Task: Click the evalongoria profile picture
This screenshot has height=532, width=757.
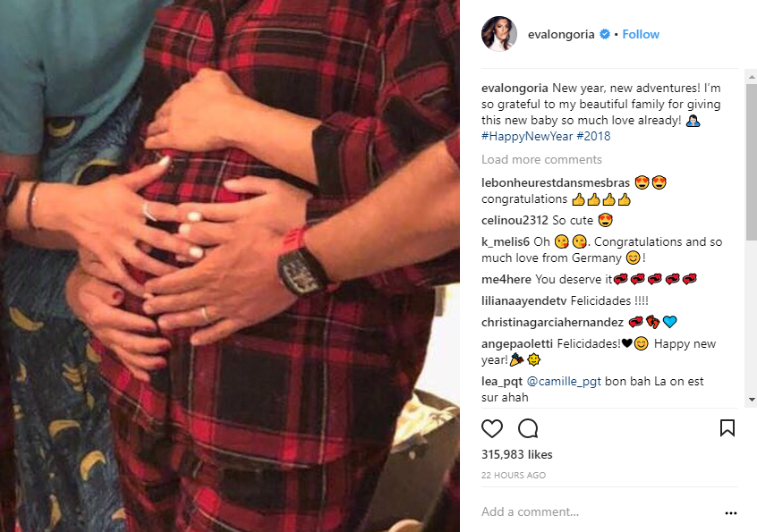Action: 499,34
